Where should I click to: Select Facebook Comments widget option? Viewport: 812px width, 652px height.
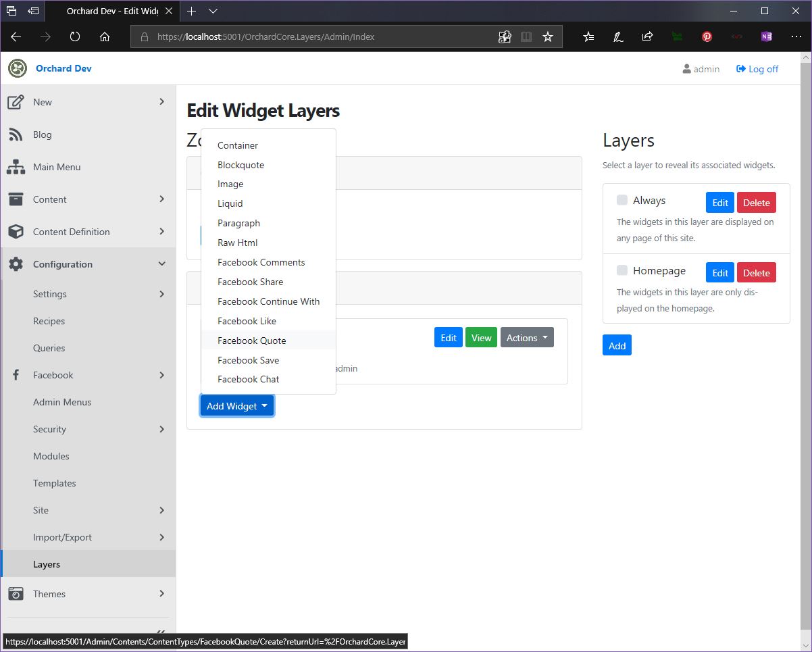pyautogui.click(x=268, y=262)
